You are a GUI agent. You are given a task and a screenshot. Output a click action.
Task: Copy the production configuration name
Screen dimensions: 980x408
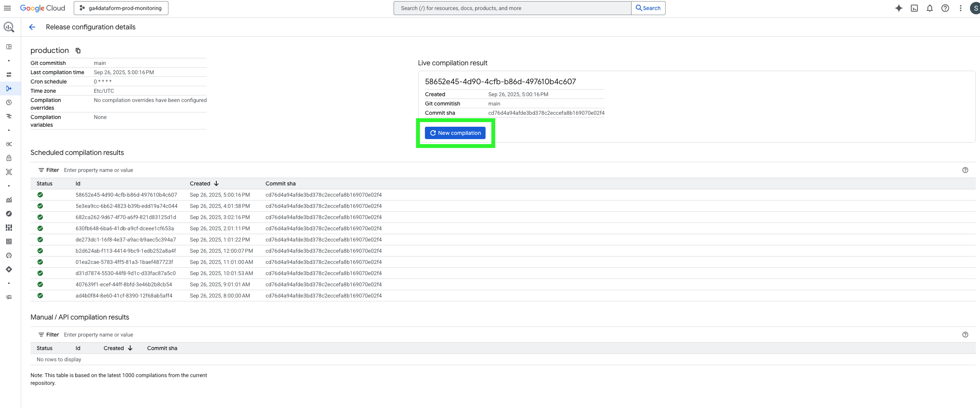coord(78,50)
